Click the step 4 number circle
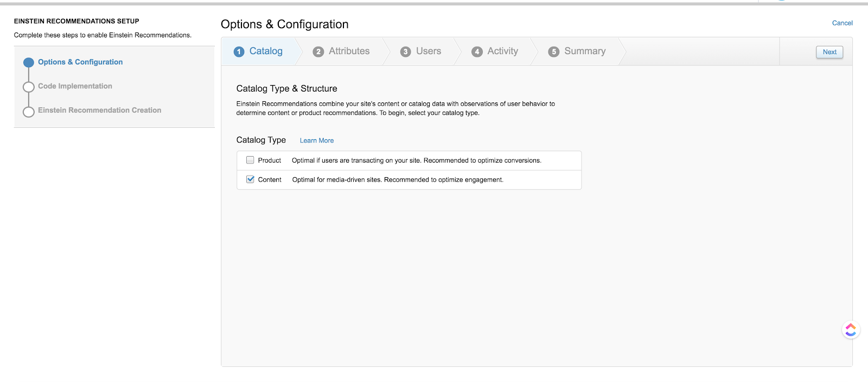 click(x=477, y=51)
